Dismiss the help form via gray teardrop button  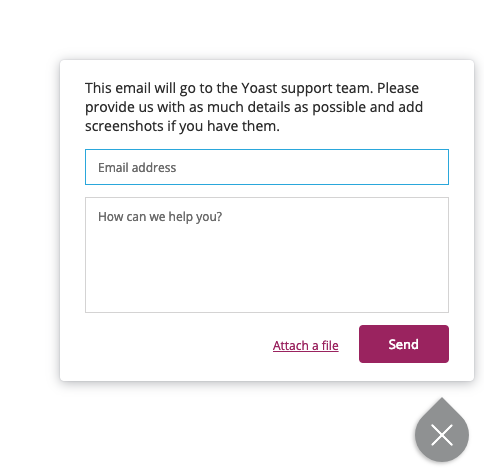(x=442, y=435)
